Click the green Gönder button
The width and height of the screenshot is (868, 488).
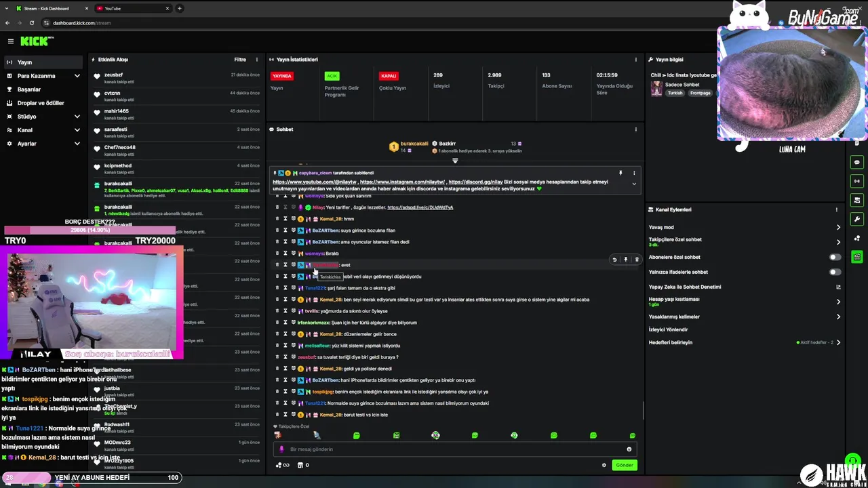[x=625, y=465]
